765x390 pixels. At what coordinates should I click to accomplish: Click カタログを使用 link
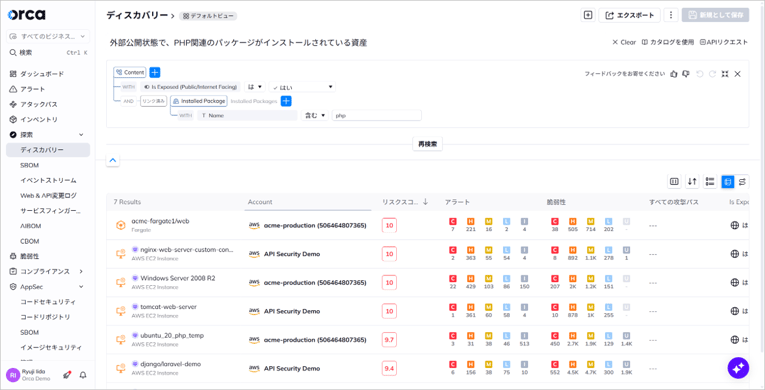point(667,42)
